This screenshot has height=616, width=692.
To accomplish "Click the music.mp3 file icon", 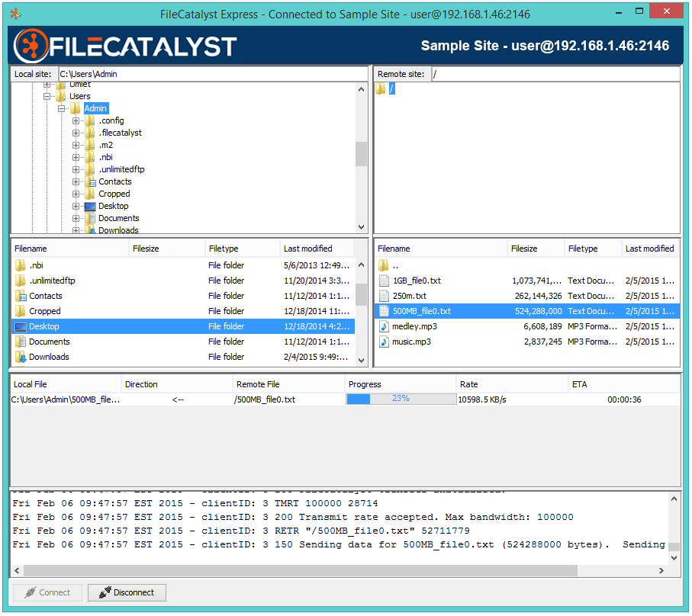I will (384, 342).
